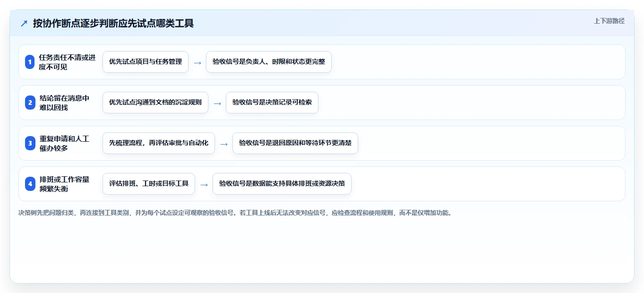Image resolution: width=644 pixels, height=293 pixels.
Task: Click the footnote paragraph starting with 决策树先把问题归类
Action: [x=235, y=213]
